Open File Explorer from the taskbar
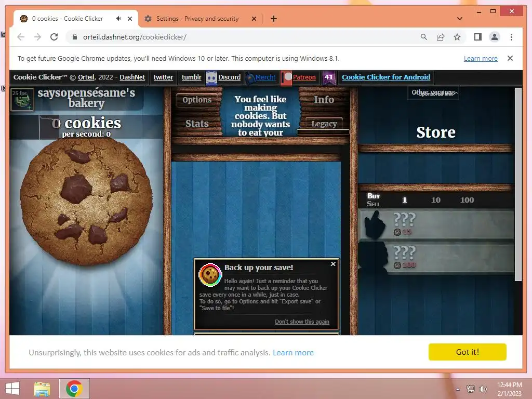 (42, 389)
